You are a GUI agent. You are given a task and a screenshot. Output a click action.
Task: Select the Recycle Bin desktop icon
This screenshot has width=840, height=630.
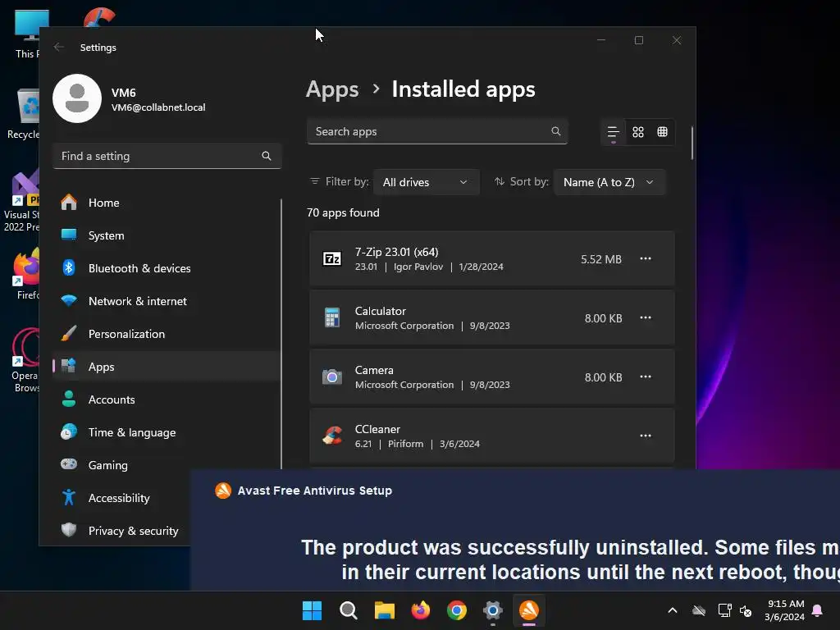pyautogui.click(x=24, y=114)
